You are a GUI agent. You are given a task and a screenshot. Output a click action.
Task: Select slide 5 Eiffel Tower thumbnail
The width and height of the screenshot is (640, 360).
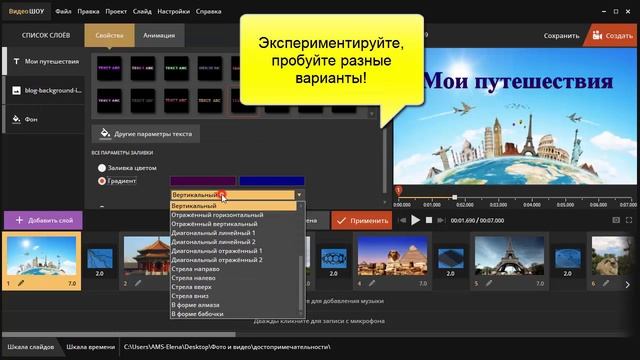click(509, 256)
